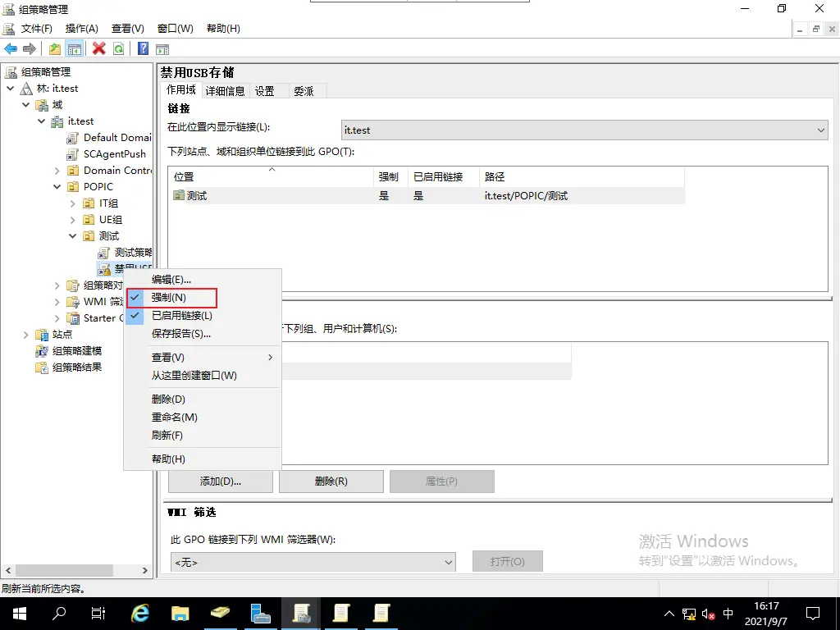Open Server Manager from the taskbar
Viewport: 840px width, 630px height.
point(261,613)
